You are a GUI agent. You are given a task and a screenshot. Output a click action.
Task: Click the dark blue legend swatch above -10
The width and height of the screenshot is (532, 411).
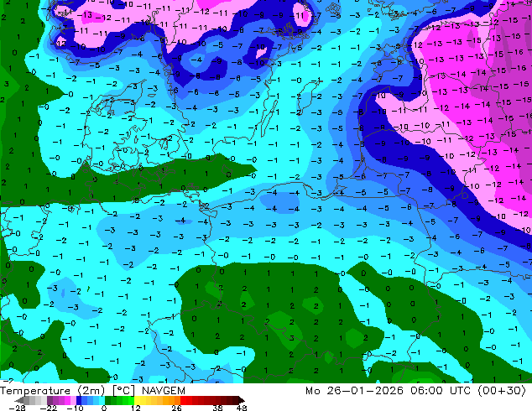pos(79,400)
